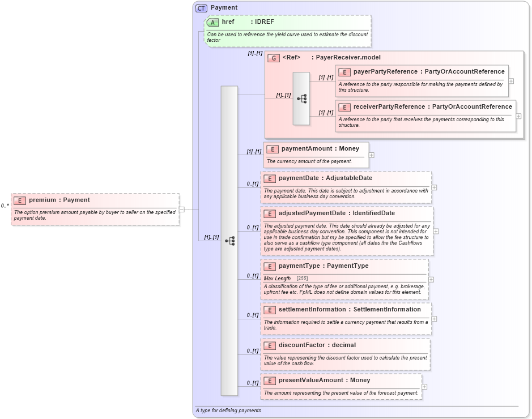Click the Payment complex type title

tap(224, 7)
